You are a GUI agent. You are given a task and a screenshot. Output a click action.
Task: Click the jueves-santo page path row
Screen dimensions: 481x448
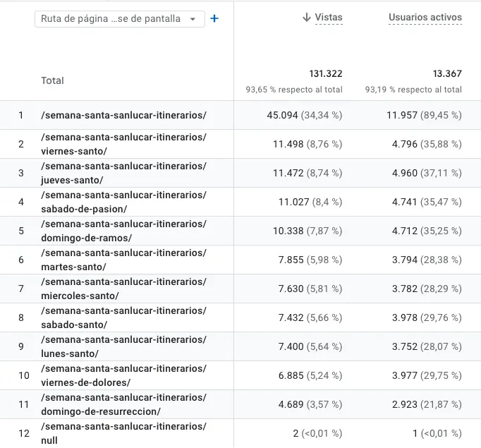[124, 173]
